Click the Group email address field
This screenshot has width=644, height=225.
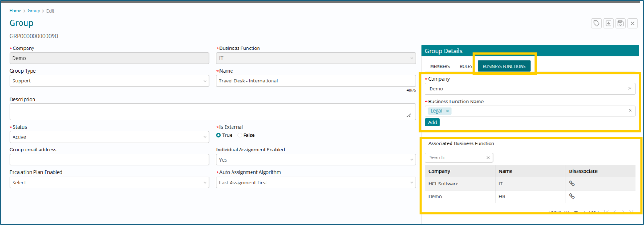tap(109, 160)
